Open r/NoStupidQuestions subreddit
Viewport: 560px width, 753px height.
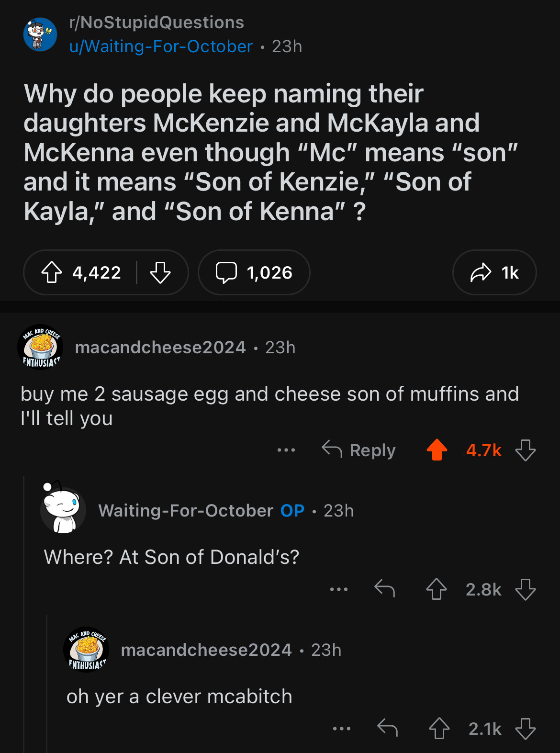tap(157, 22)
